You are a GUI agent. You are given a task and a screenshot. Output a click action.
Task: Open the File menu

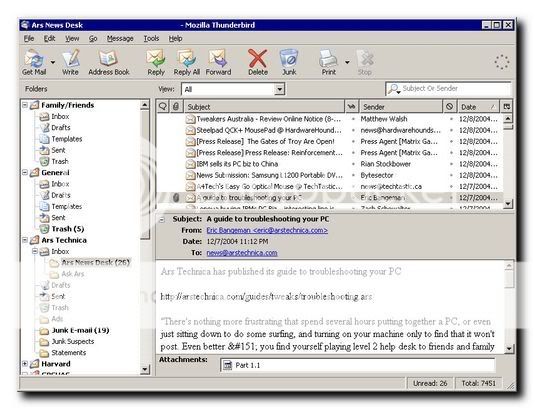point(29,39)
